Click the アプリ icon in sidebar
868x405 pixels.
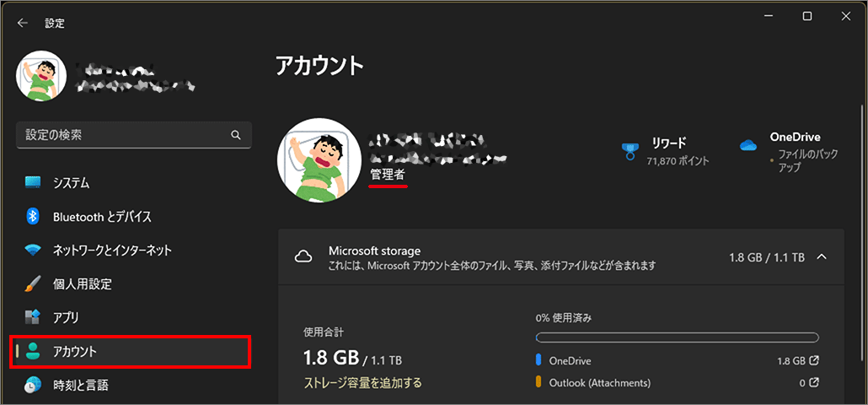33,318
